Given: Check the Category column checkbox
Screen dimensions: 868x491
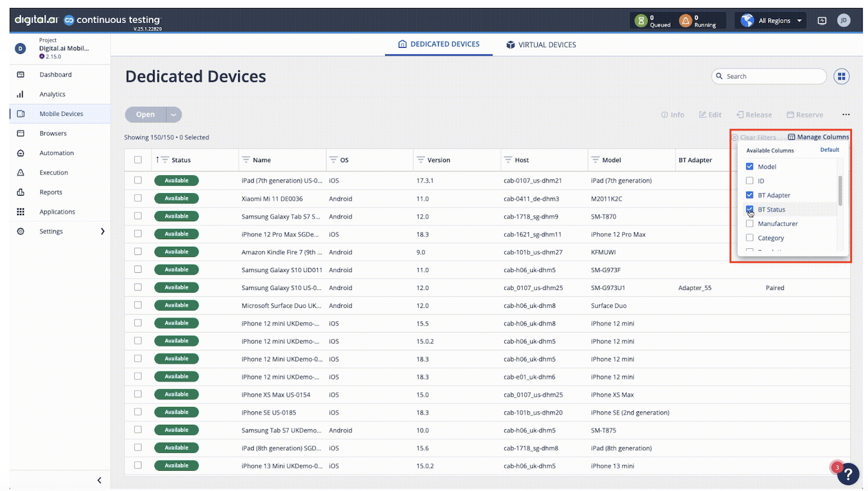Looking at the screenshot, I should 749,238.
